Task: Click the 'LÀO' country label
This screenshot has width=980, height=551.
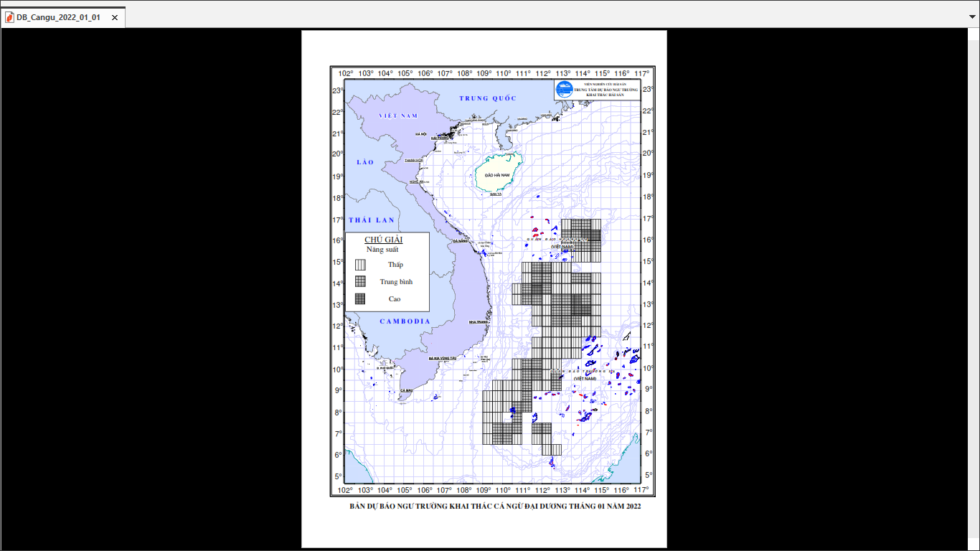Action: [x=365, y=162]
